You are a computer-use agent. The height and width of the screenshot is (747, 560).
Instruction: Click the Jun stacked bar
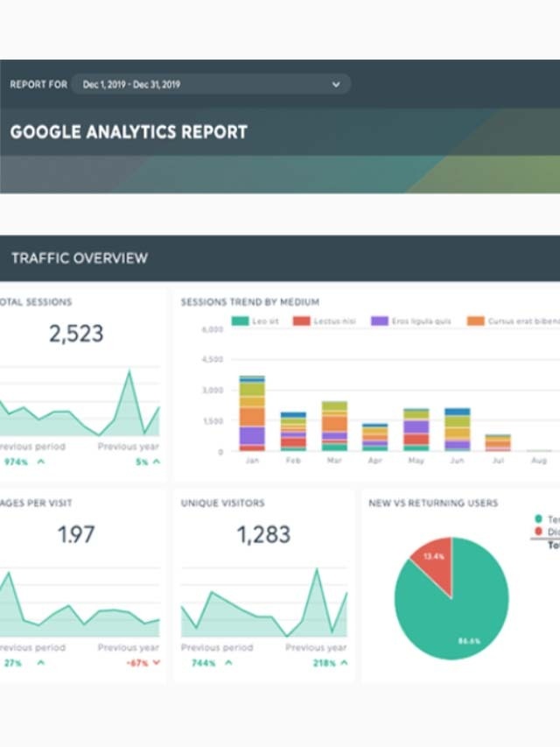(457, 429)
